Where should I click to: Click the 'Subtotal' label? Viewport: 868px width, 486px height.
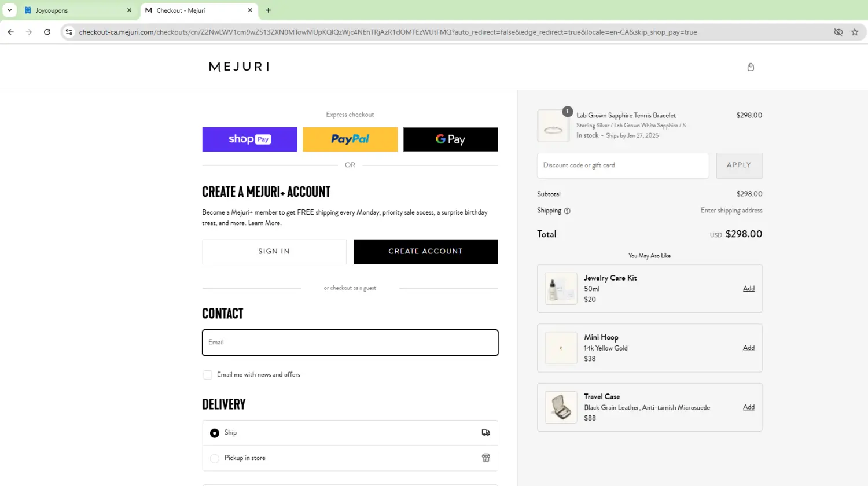point(549,194)
